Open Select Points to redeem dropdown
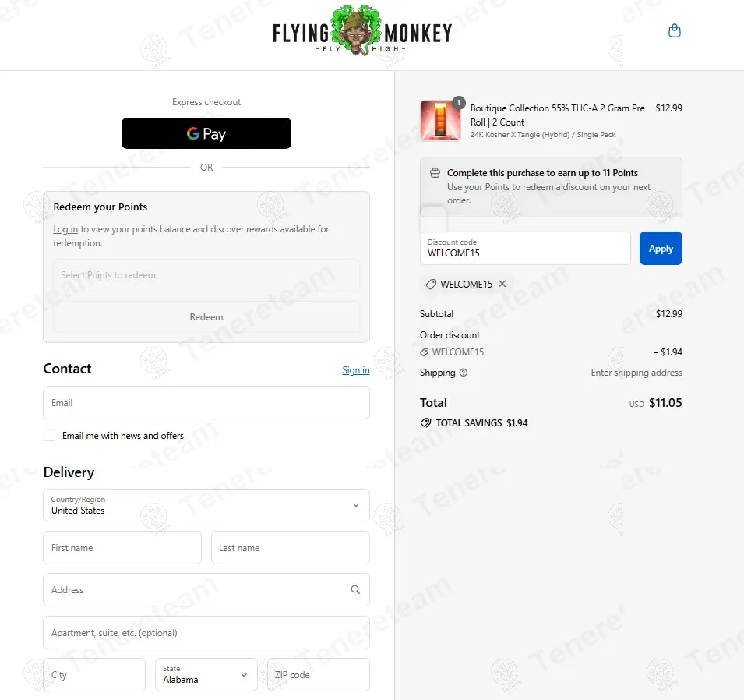 [x=206, y=275]
